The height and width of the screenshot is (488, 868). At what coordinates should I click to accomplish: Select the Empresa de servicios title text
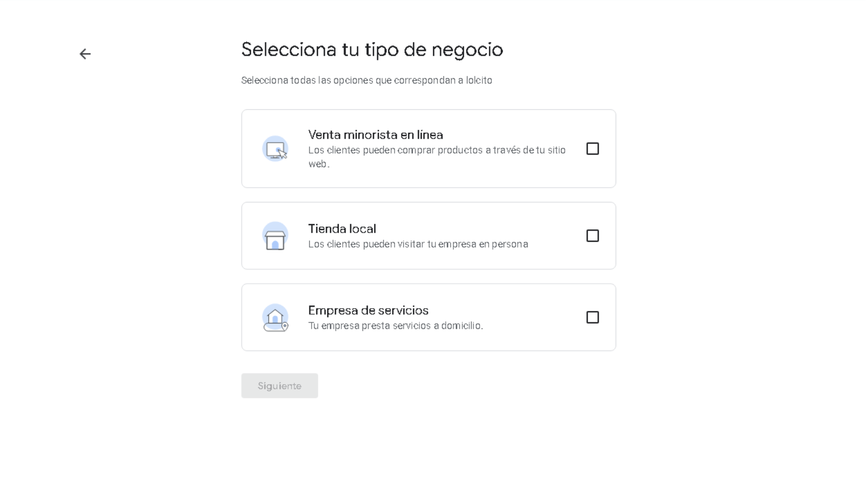(x=368, y=310)
